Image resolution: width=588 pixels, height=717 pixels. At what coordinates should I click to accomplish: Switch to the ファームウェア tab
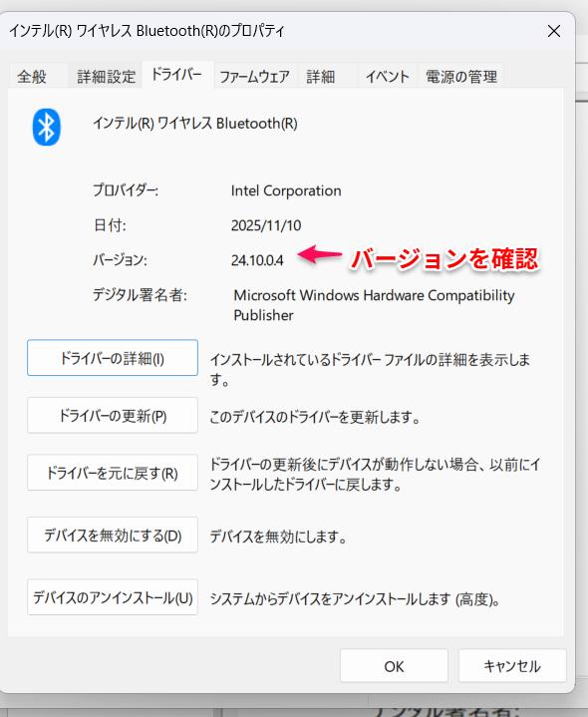(255, 77)
